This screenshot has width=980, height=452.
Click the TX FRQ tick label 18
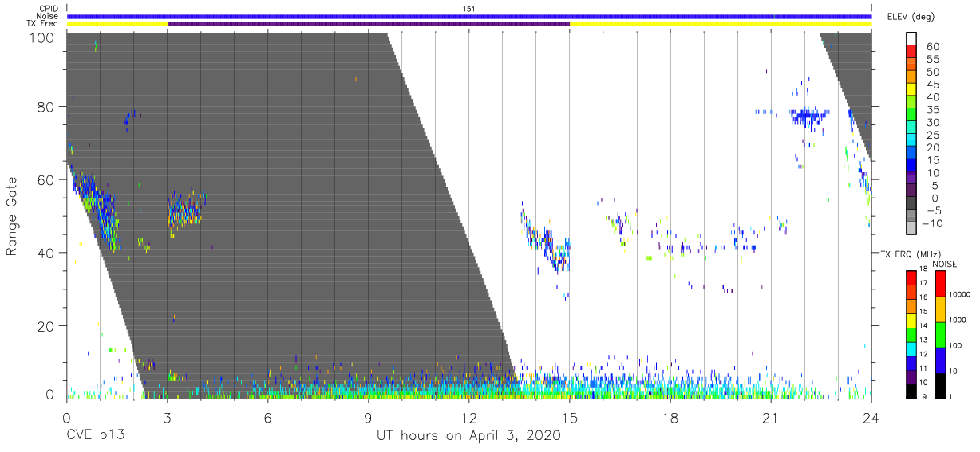coord(922,270)
